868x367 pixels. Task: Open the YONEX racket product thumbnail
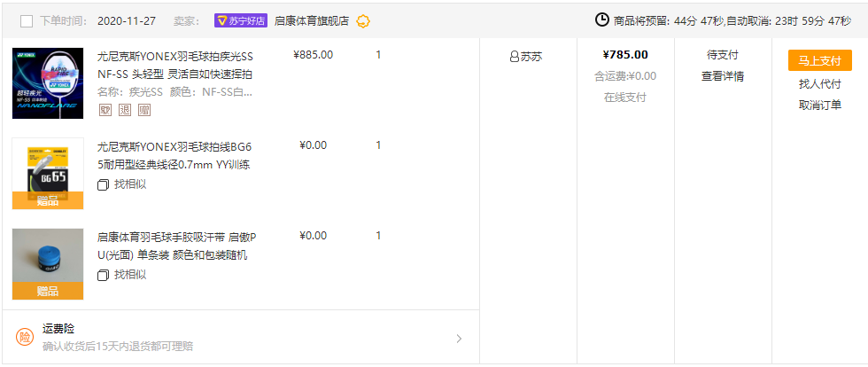(48, 83)
